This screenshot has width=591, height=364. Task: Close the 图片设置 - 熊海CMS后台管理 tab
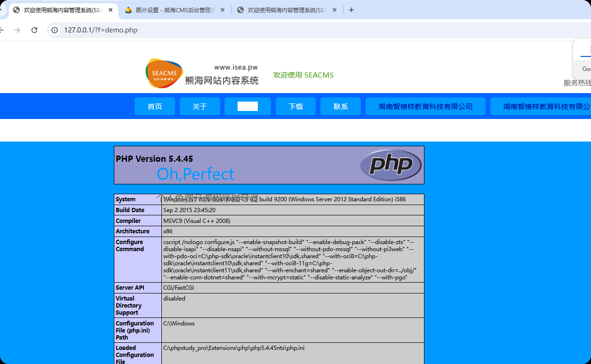pyautogui.click(x=223, y=10)
